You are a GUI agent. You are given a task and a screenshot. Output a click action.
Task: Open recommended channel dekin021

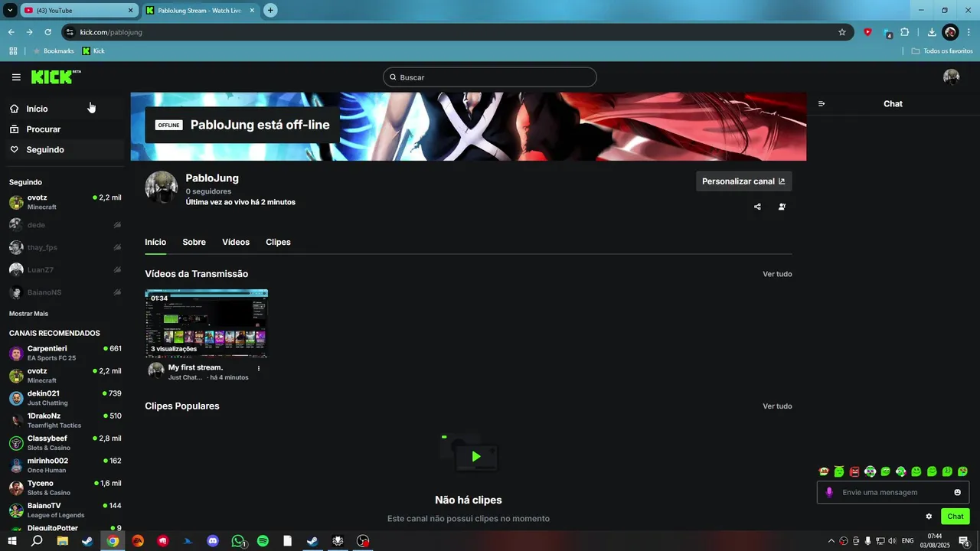(66, 398)
